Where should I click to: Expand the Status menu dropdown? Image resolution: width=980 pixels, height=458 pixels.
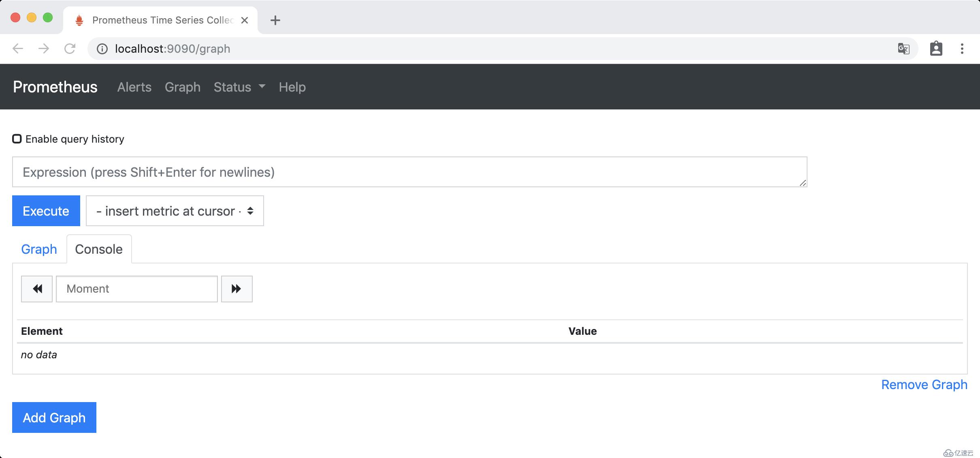tap(239, 87)
